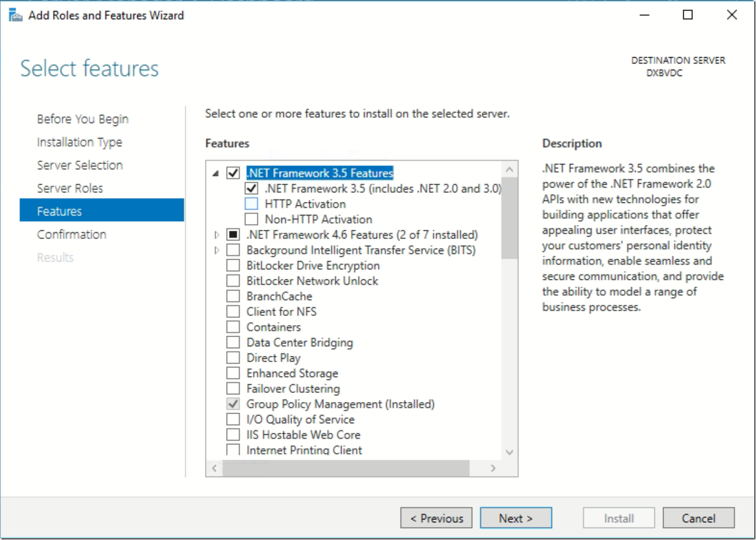
Task: Uncheck .NET Framework 3.5 Features parent checkbox
Action: point(233,173)
